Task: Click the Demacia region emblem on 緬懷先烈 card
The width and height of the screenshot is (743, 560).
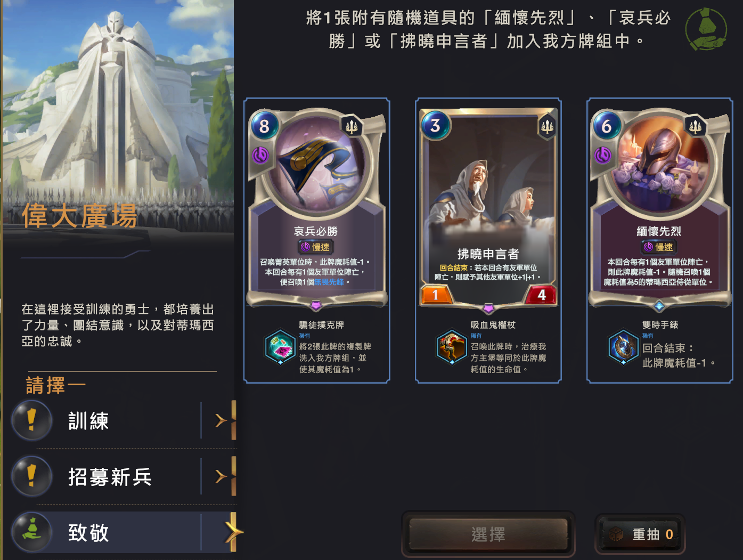Action: [x=695, y=127]
